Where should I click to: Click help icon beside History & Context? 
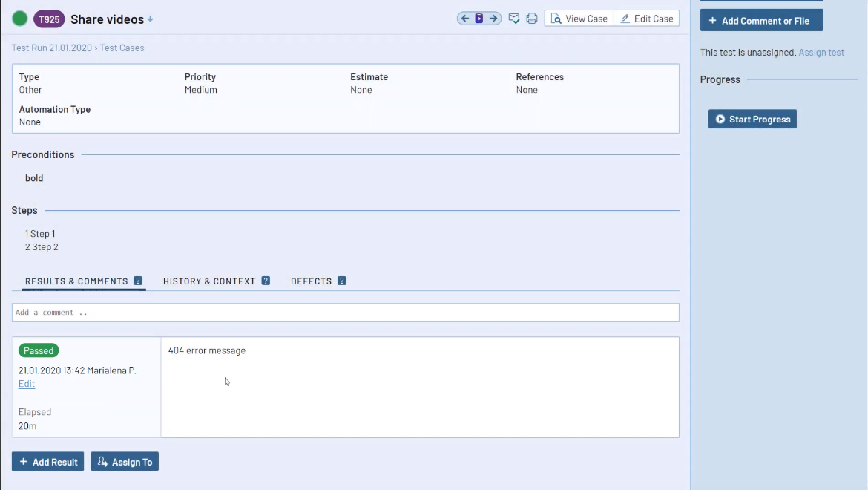[266, 281]
